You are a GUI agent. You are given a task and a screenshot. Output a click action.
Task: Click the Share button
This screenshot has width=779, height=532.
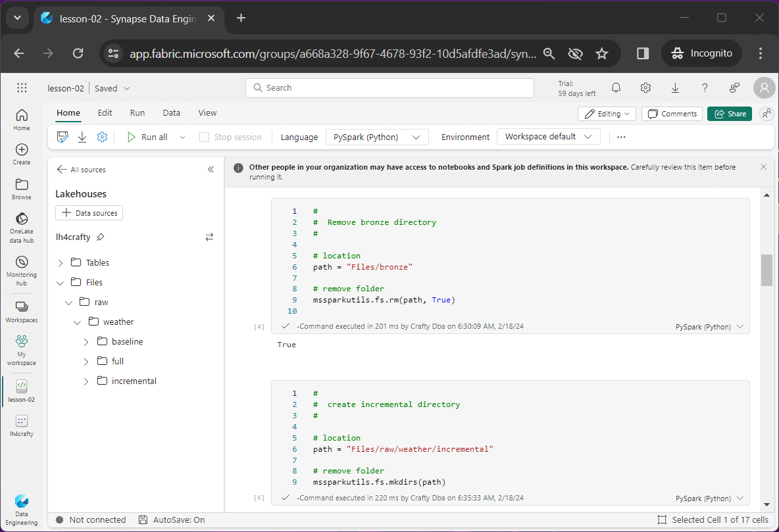point(729,114)
